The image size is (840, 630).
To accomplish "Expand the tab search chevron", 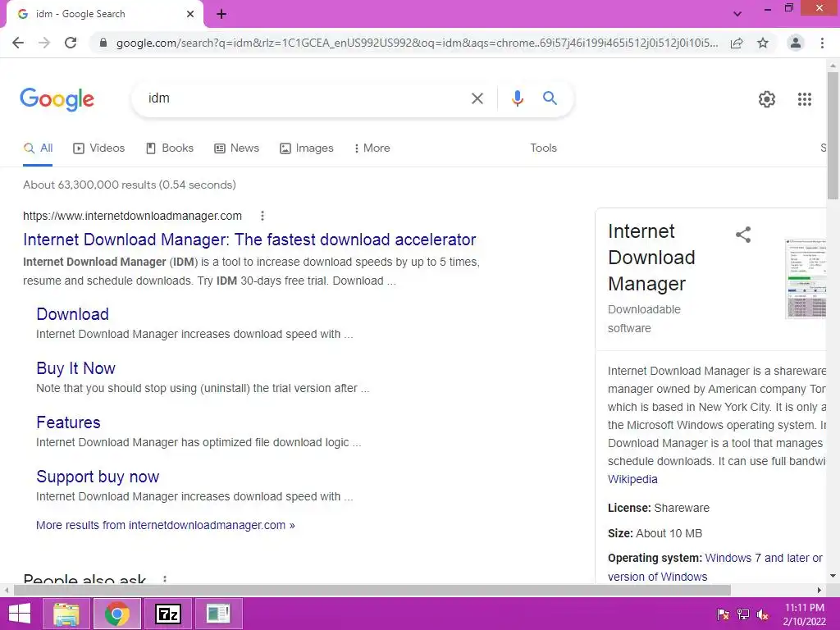I will click(737, 14).
